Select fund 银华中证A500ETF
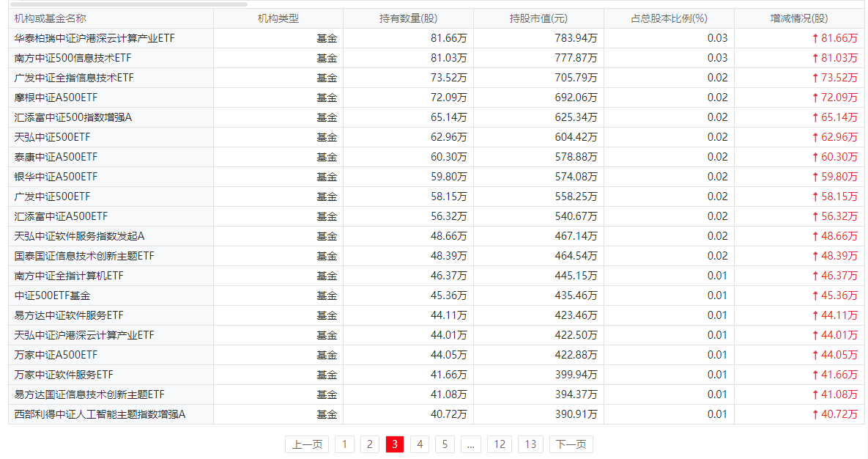Image resolution: width=868 pixels, height=459 pixels. (56, 177)
